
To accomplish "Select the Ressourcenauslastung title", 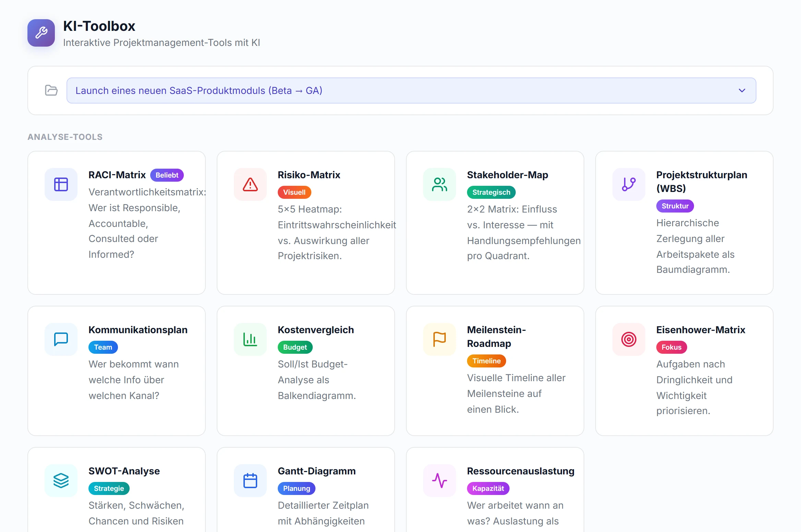I will pyautogui.click(x=521, y=471).
